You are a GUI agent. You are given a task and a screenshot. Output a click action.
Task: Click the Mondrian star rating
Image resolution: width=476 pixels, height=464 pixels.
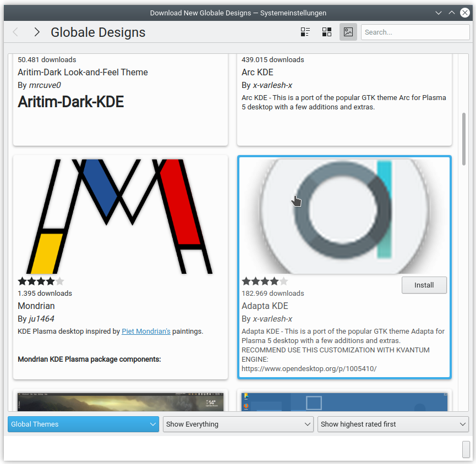pos(41,281)
